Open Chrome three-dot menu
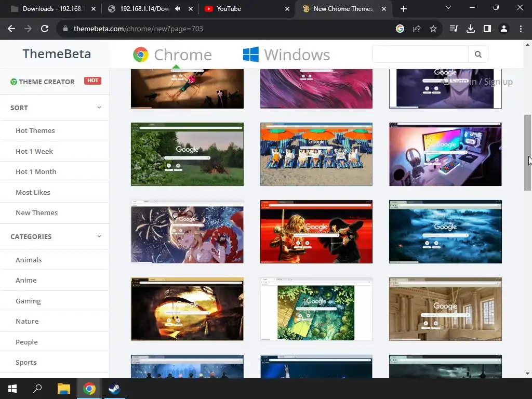This screenshot has width=532, height=399. [x=521, y=29]
